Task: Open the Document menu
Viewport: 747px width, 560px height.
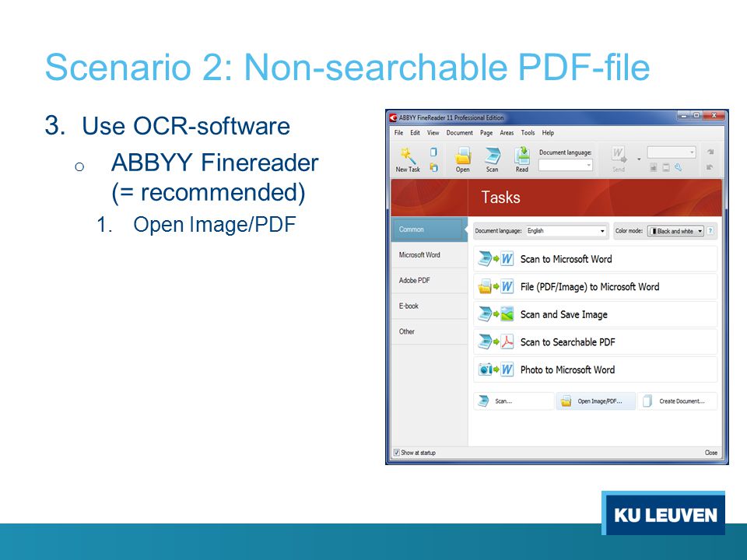Action: point(459,133)
